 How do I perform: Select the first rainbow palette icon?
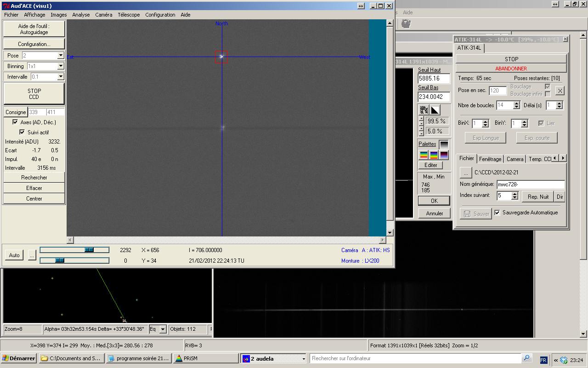pyautogui.click(x=424, y=155)
